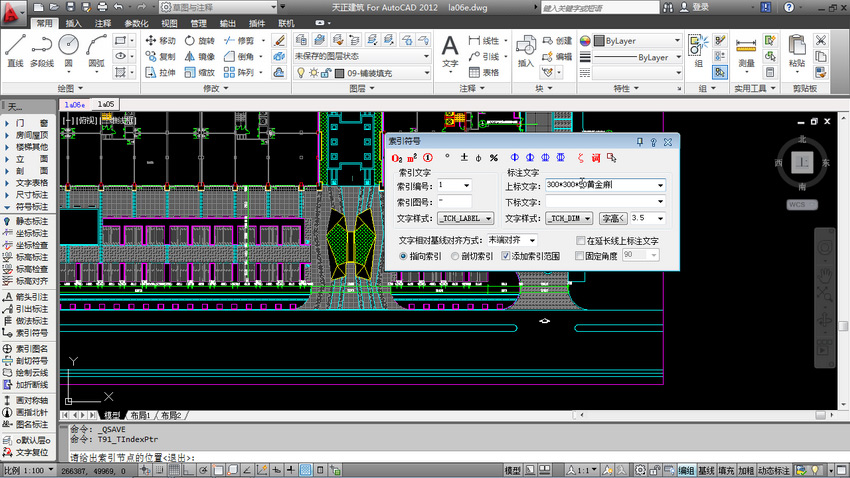Click 画指北针 icon in side panel
850x478 pixels.
[8, 412]
